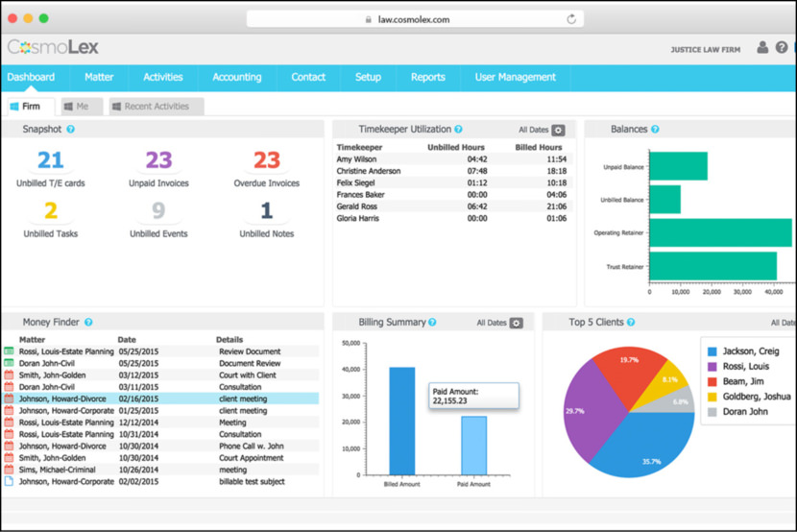Click the Balances help icon
The width and height of the screenshot is (797, 532).
pyautogui.click(x=655, y=129)
